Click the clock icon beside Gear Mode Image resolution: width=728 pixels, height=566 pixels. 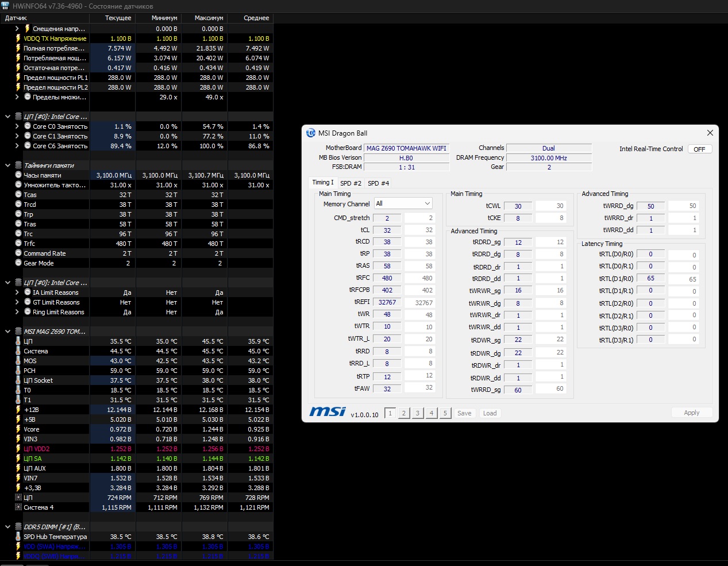(x=18, y=263)
